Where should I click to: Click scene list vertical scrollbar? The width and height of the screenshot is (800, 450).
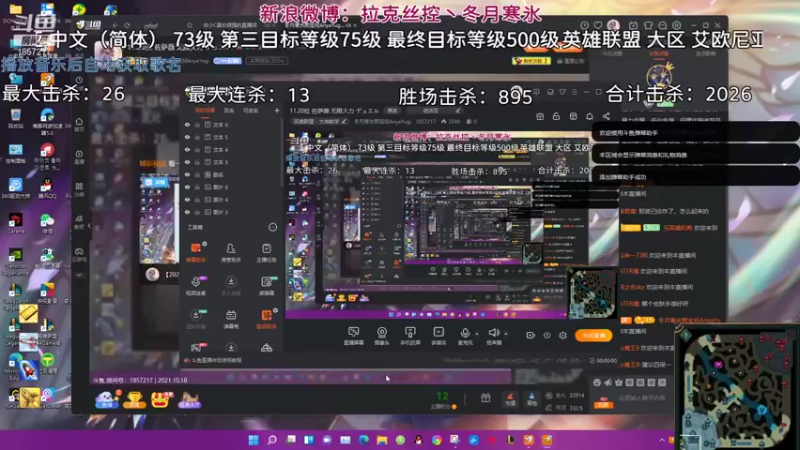(x=281, y=153)
